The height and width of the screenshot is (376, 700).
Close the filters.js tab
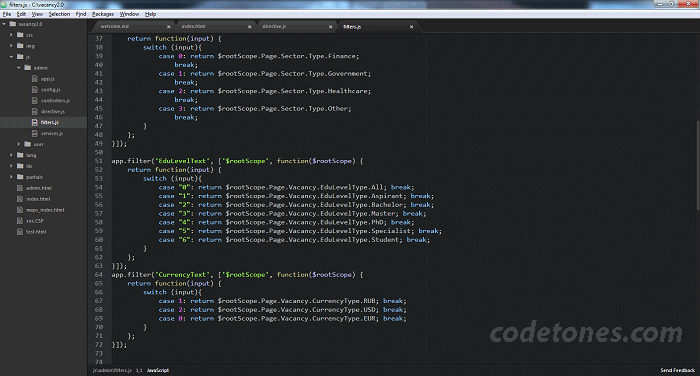tap(411, 27)
